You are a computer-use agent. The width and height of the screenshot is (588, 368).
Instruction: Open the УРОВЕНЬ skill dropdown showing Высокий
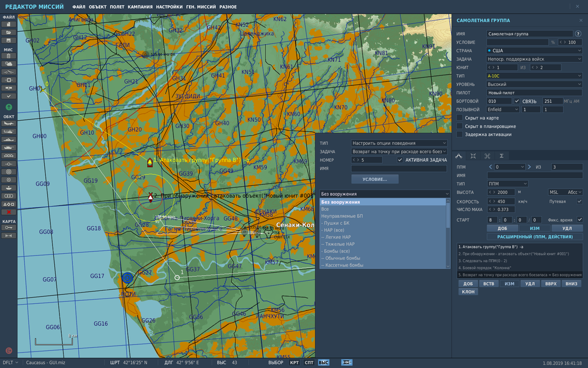click(x=534, y=84)
